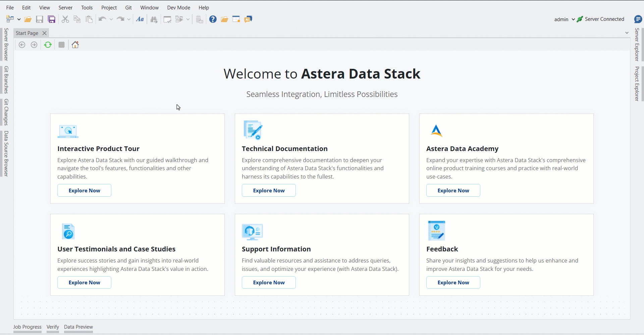Viewport: 644px width, 335px height.
Task: Expand the New item dropdown arrow
Action: (x=19, y=19)
